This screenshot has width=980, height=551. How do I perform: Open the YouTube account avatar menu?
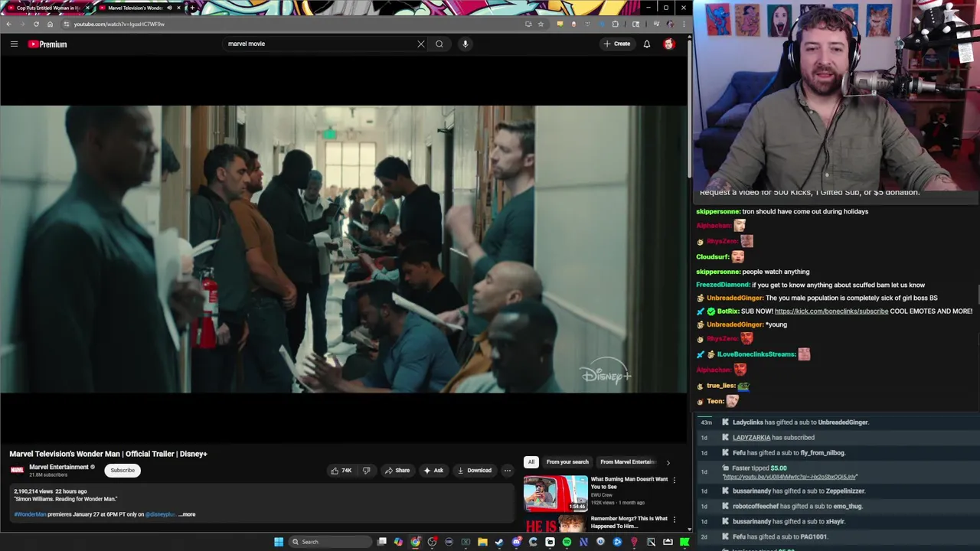pos(669,44)
